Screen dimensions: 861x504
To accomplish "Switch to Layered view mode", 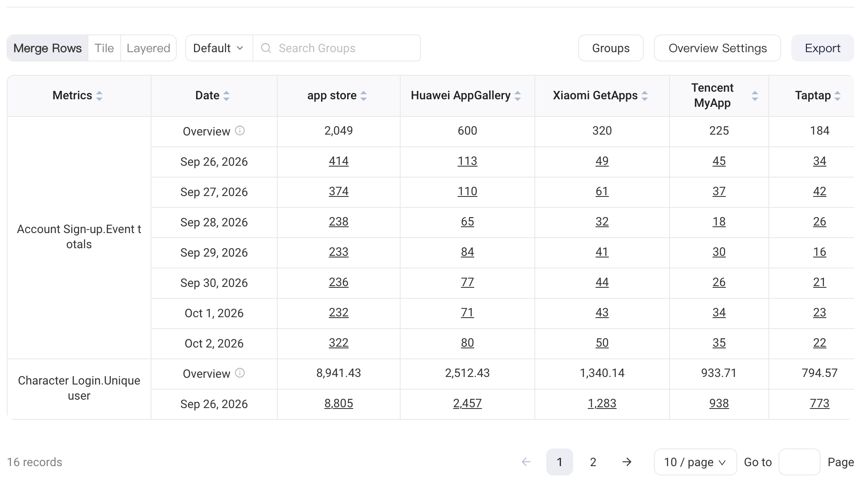I will pos(149,48).
